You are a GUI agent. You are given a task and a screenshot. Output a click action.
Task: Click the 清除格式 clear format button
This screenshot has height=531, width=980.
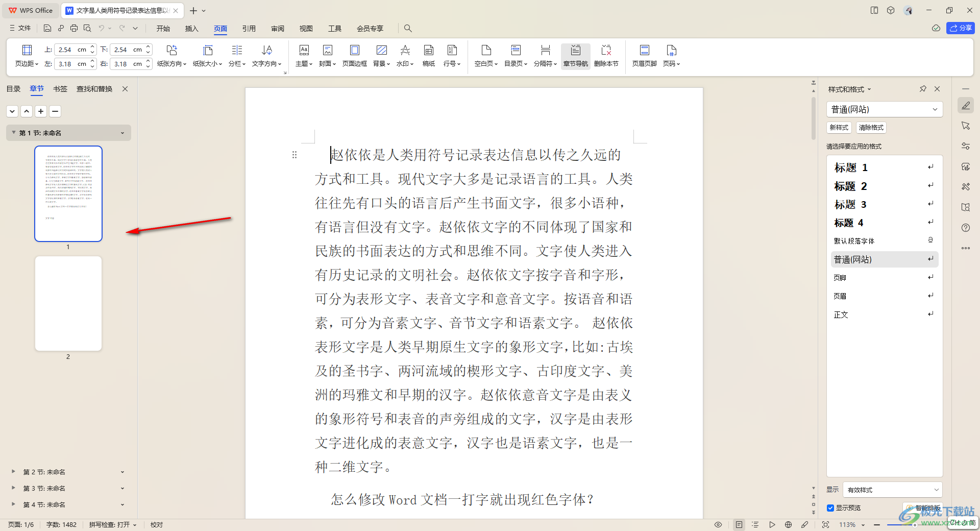click(x=871, y=128)
